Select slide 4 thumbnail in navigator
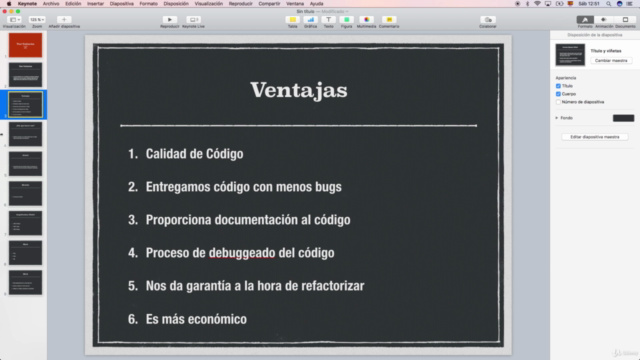 coord(25,134)
